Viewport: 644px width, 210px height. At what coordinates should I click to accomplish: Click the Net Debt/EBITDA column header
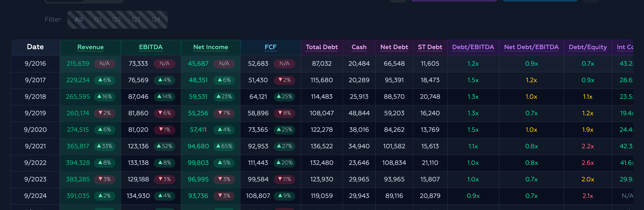click(531, 47)
